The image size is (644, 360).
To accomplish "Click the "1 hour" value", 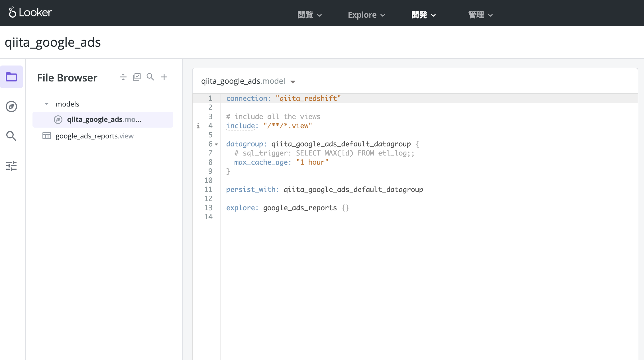I will (312, 162).
